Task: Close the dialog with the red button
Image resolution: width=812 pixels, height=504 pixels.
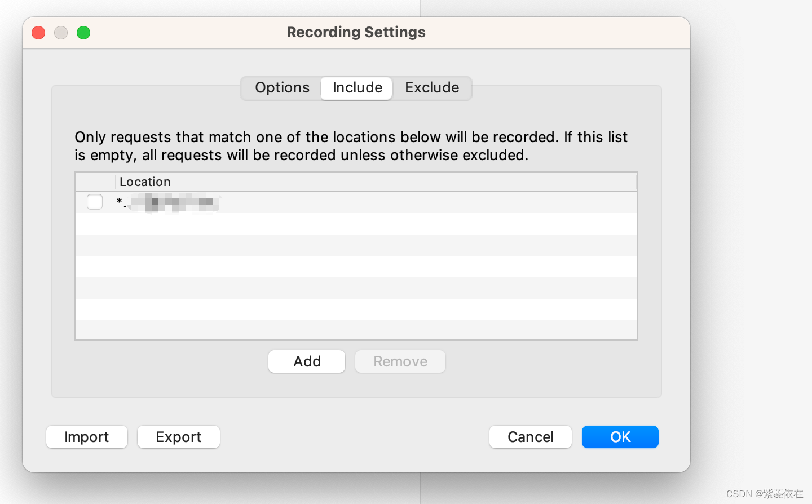Action: tap(38, 33)
